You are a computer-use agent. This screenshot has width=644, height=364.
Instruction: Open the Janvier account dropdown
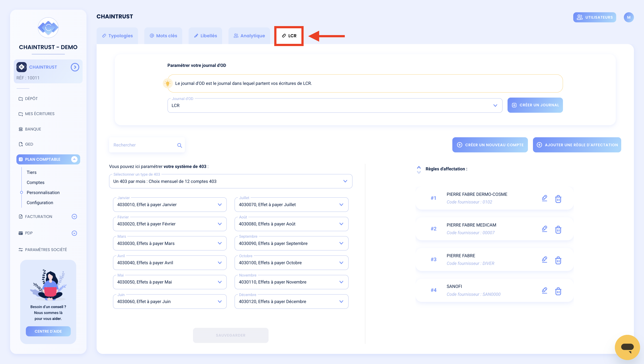coord(170,205)
